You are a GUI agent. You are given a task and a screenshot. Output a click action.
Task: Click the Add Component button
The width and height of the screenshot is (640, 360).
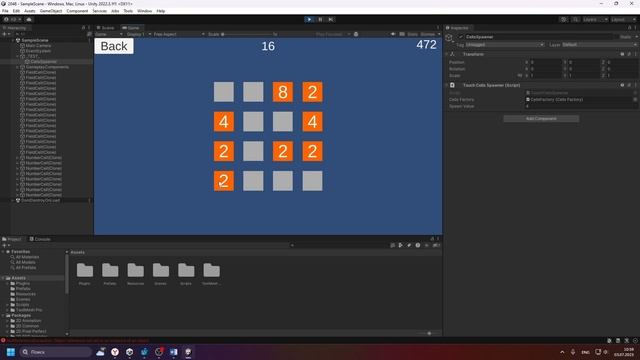click(541, 119)
